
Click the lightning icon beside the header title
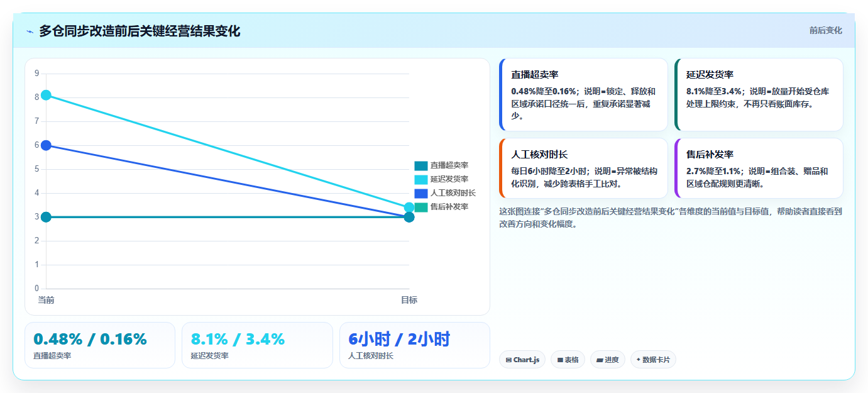(x=30, y=31)
